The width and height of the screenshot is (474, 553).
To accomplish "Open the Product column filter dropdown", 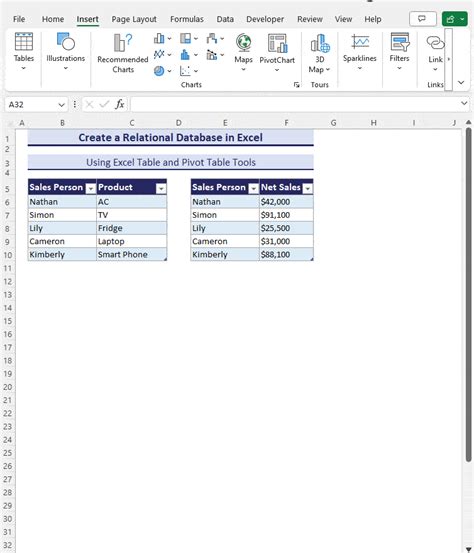I will (x=161, y=189).
